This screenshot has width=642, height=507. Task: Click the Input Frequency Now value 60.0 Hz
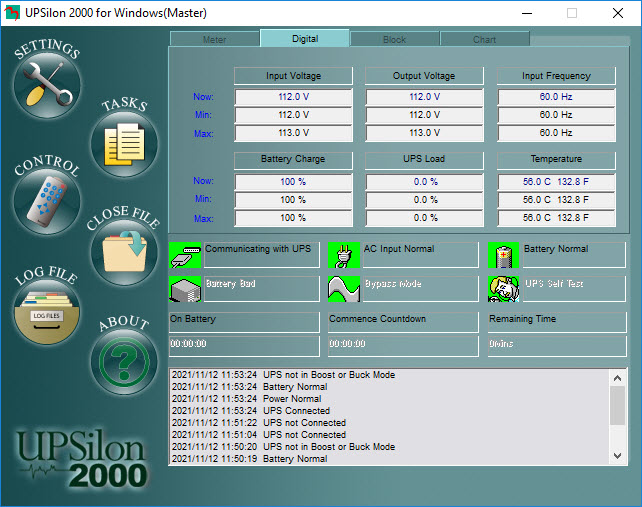pyautogui.click(x=556, y=97)
